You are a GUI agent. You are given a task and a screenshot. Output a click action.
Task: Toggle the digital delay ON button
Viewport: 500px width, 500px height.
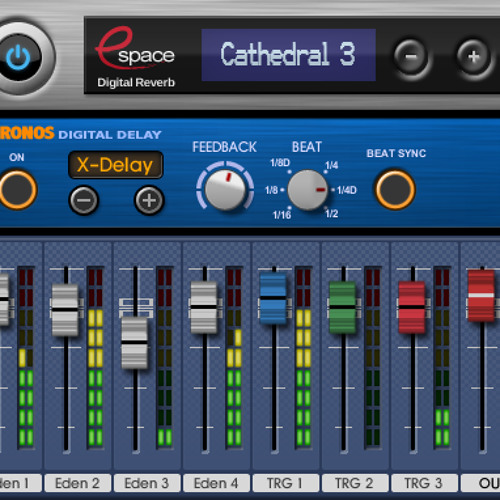17,190
